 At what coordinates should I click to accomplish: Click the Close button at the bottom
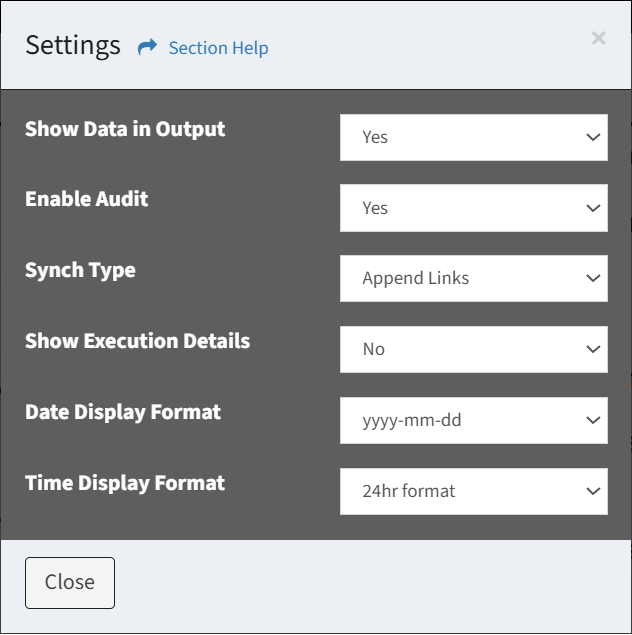click(x=70, y=583)
